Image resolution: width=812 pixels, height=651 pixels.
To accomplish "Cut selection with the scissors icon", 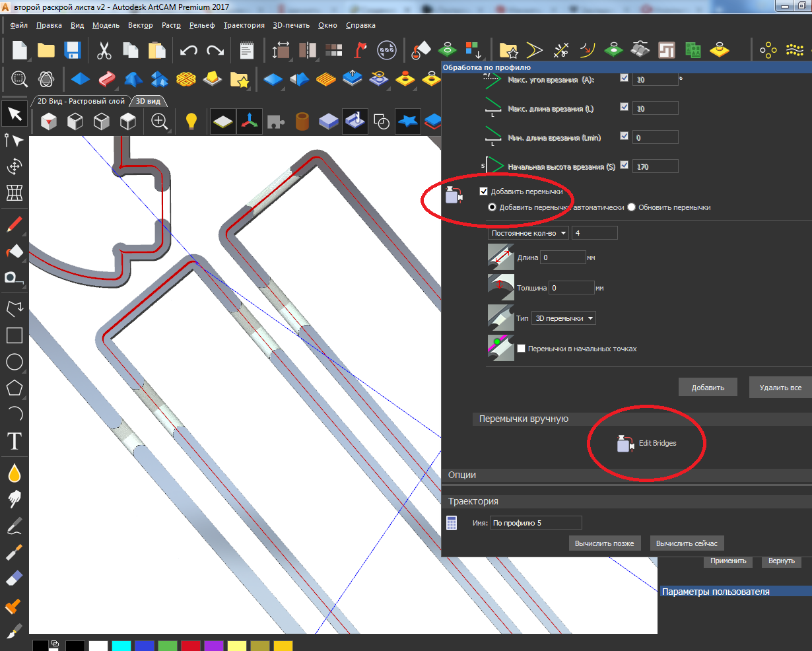I will tap(104, 51).
